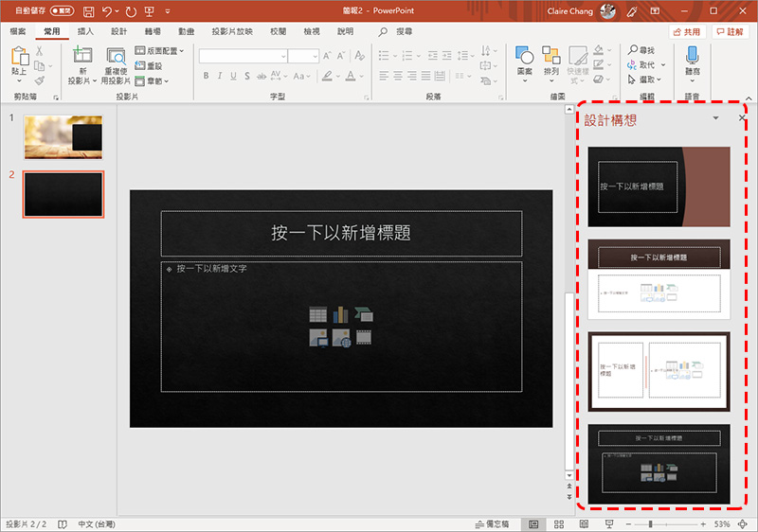Select slide 2 thumbnail
758x532 pixels.
[x=63, y=195]
